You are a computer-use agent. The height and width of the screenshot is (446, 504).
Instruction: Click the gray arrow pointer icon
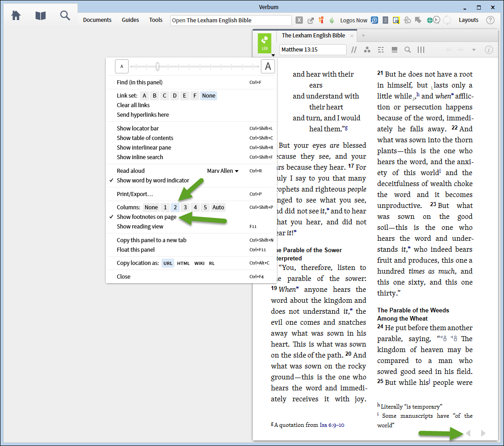418,20
